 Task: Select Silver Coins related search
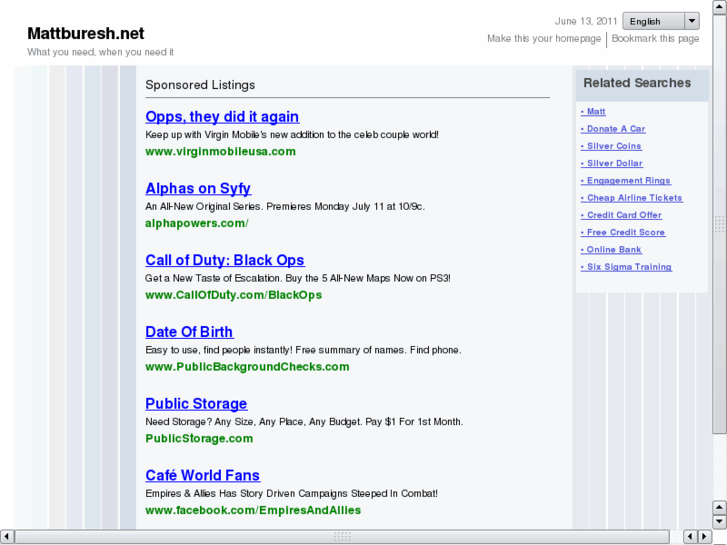[x=611, y=146]
